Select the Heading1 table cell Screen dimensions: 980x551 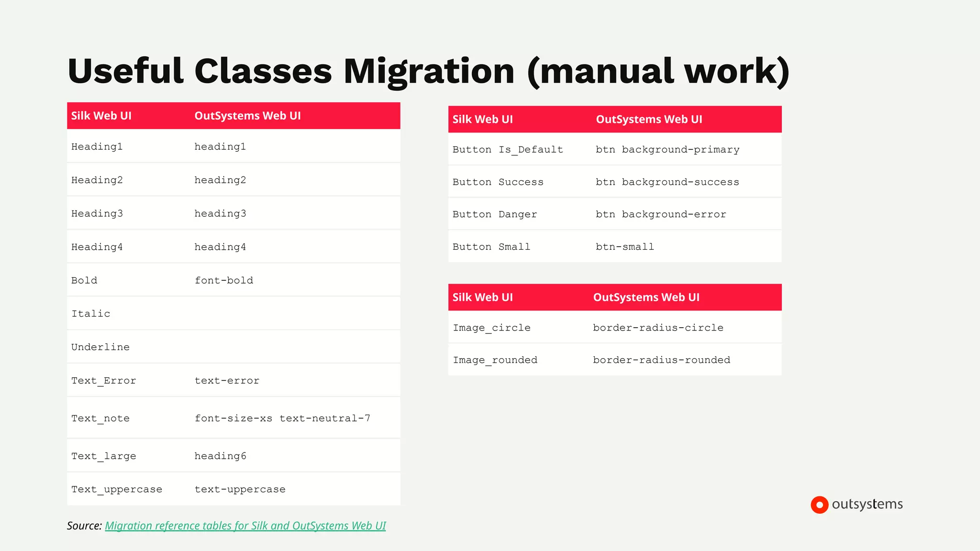pyautogui.click(x=97, y=147)
